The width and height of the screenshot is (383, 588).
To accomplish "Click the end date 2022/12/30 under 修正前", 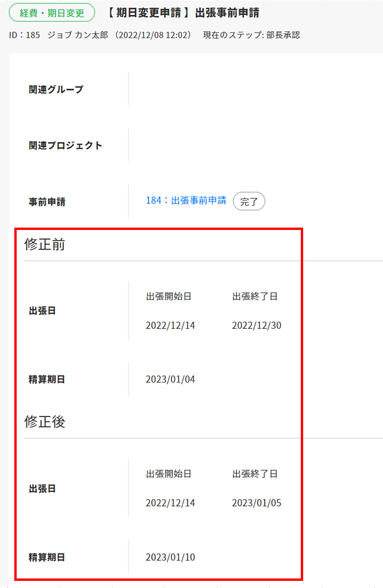I will 256,325.
